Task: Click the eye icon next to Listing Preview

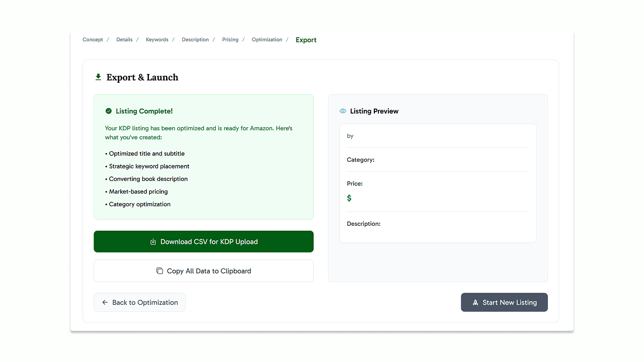Action: [343, 111]
